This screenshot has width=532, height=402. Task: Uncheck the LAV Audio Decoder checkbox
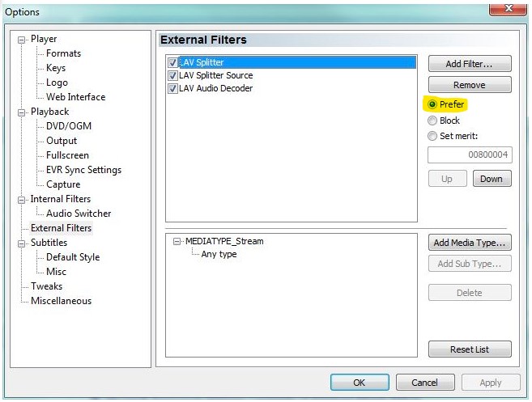(172, 88)
